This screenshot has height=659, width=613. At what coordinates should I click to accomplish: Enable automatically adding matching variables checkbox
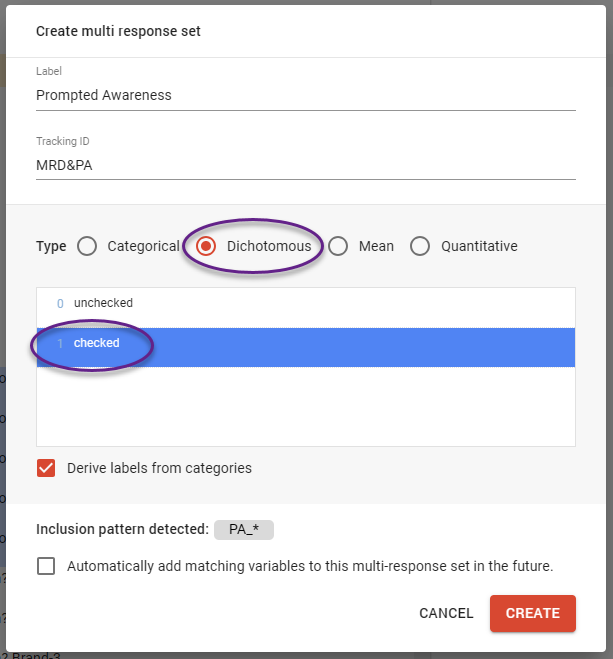click(x=46, y=566)
